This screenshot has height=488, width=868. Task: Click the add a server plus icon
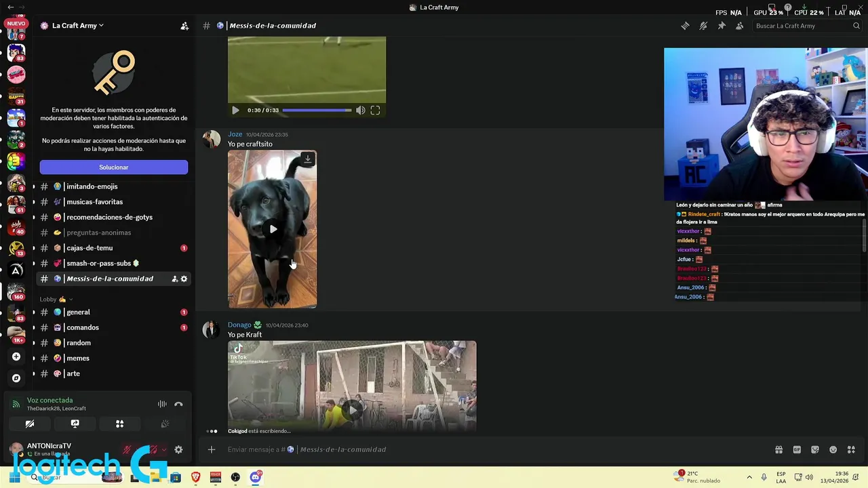tap(16, 357)
